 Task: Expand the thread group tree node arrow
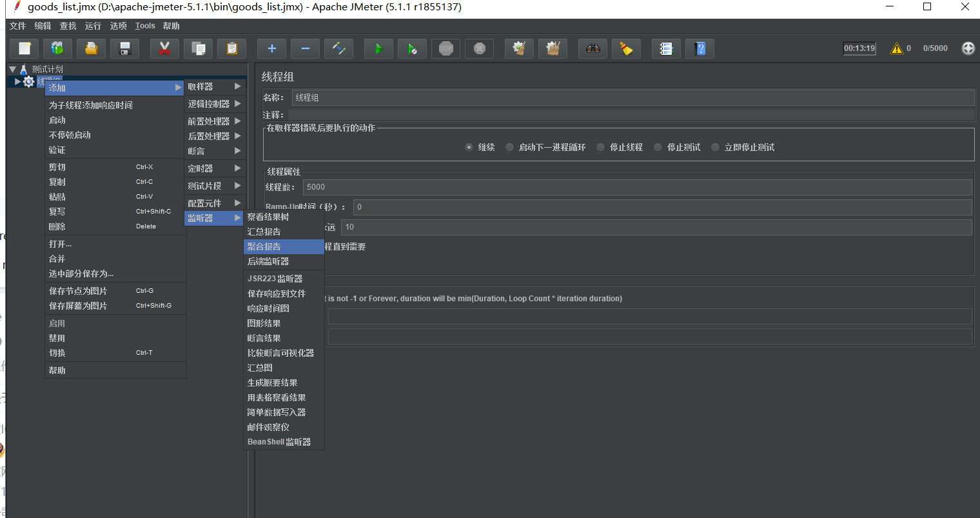[x=17, y=82]
